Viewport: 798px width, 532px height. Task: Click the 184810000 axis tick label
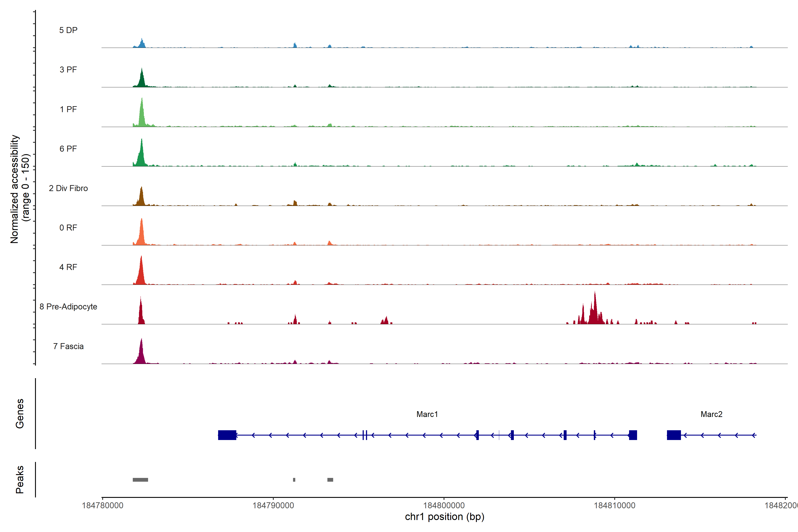[614, 505]
